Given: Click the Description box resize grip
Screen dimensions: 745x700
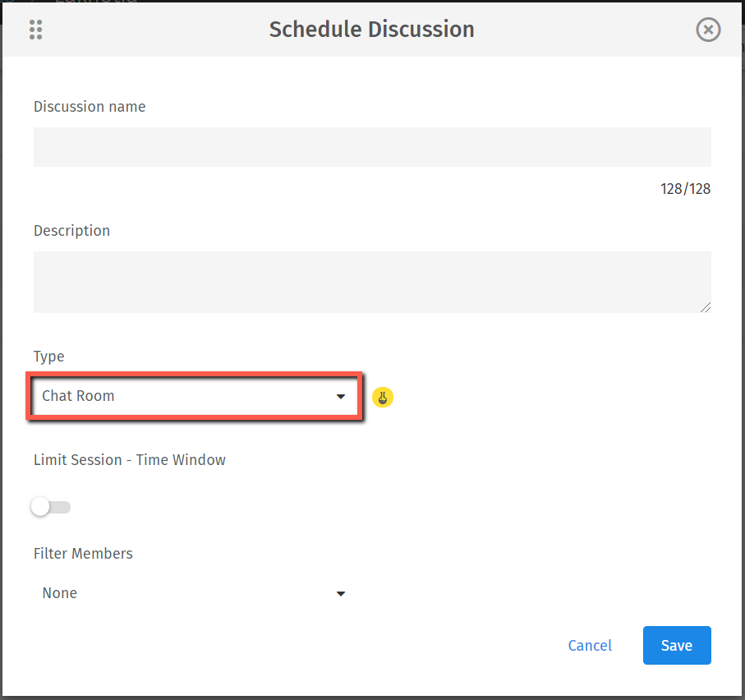Looking at the screenshot, I should coord(706,307).
